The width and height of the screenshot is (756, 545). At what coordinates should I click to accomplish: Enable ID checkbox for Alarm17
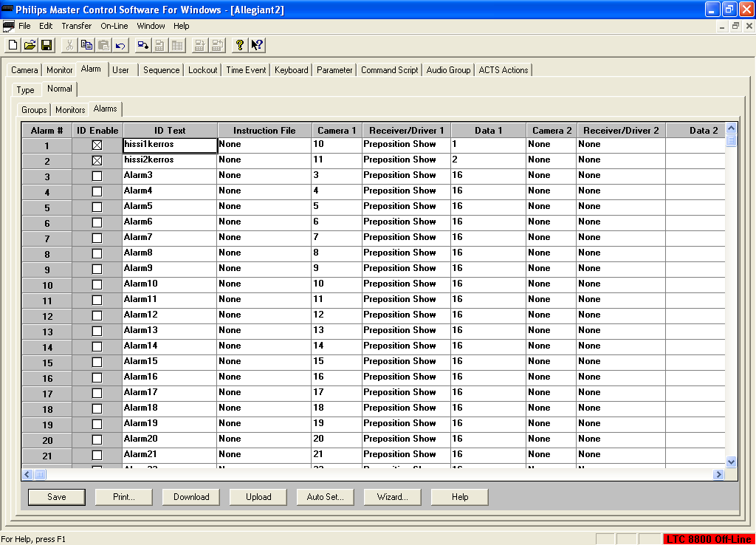(97, 393)
